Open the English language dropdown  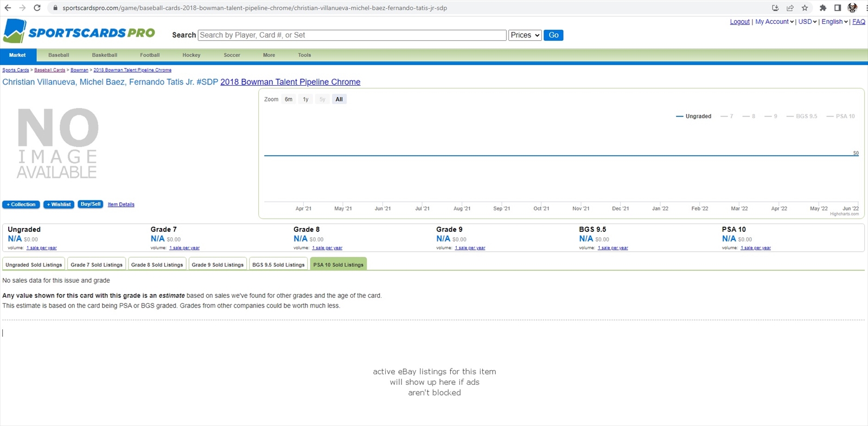click(x=834, y=22)
